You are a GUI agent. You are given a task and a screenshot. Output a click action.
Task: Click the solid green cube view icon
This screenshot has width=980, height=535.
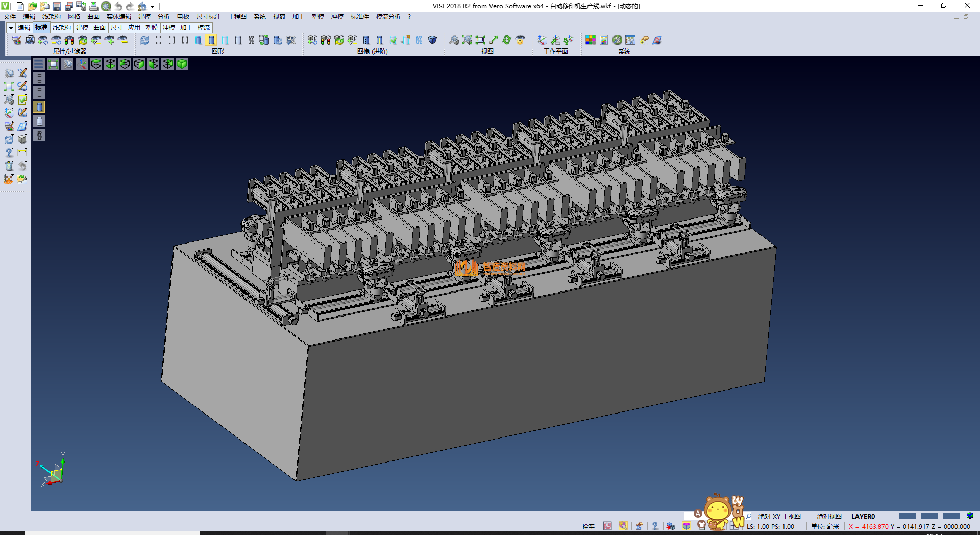pos(182,64)
